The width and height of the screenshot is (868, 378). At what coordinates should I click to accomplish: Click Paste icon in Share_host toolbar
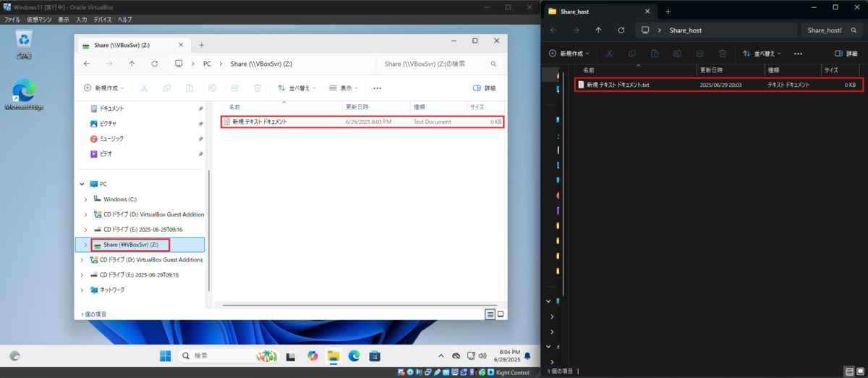click(655, 54)
